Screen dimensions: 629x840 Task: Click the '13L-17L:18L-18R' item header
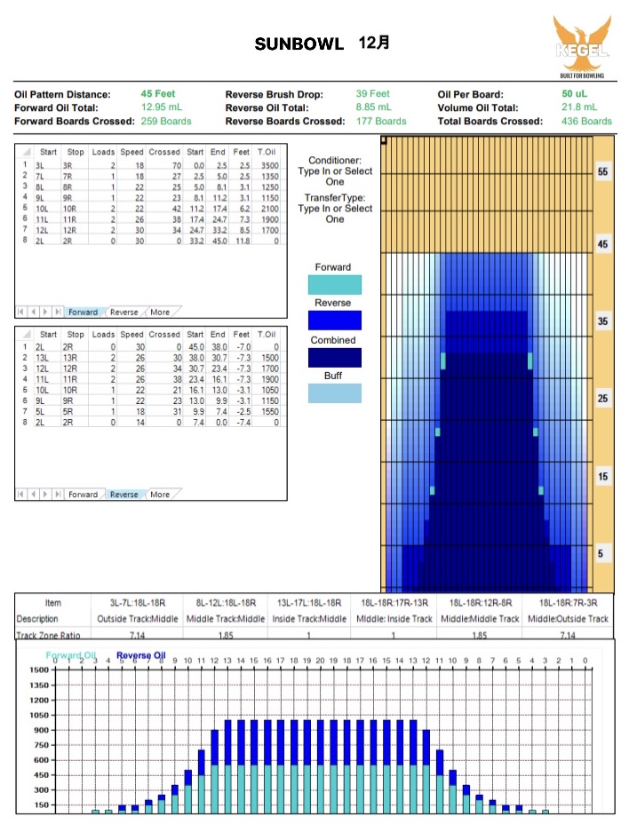(309, 603)
